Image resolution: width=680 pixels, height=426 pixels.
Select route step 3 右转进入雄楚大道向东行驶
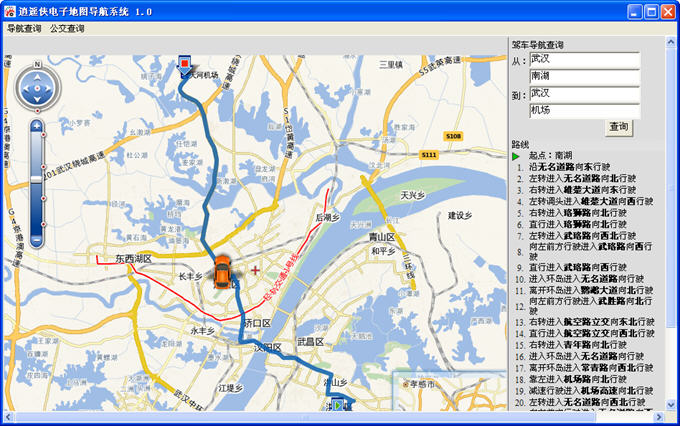pos(582,190)
